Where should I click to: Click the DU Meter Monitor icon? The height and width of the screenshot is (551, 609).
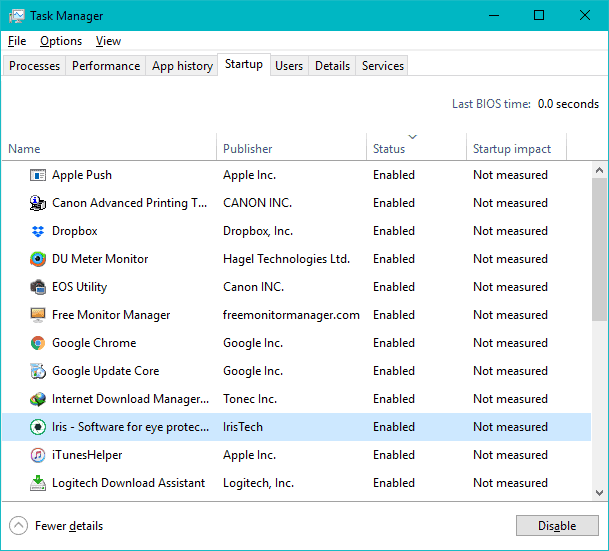[38, 259]
